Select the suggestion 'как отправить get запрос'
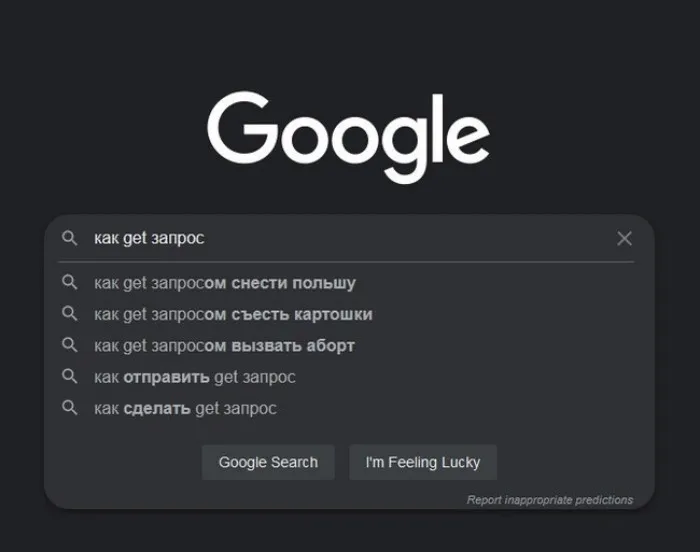The width and height of the screenshot is (700, 552). pyautogui.click(x=194, y=377)
